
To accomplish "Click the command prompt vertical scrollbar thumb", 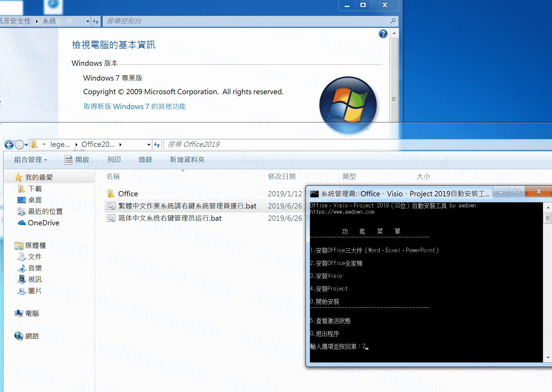I will pos(548,218).
